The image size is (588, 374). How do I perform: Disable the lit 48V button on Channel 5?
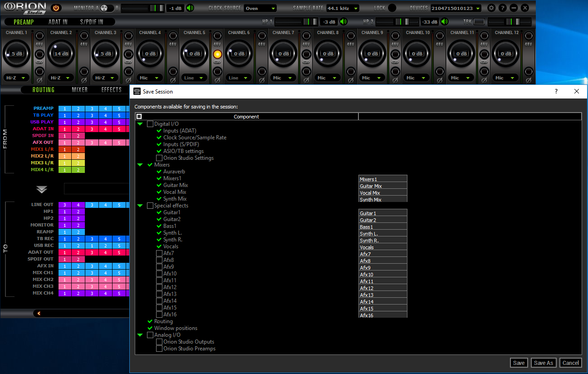[217, 54]
